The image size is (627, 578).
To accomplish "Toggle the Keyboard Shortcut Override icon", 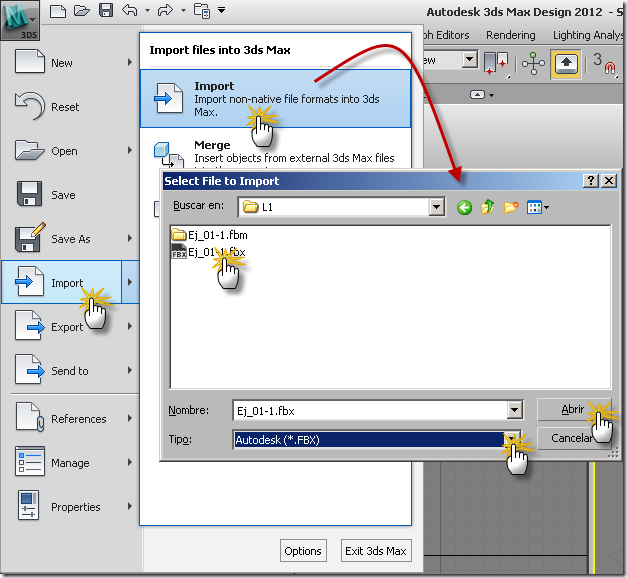I will click(566, 64).
